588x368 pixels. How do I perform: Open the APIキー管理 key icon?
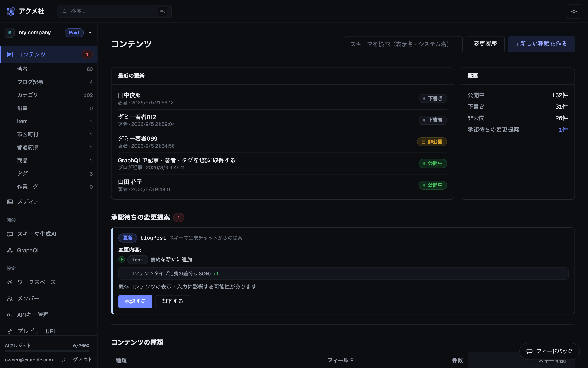click(10, 315)
